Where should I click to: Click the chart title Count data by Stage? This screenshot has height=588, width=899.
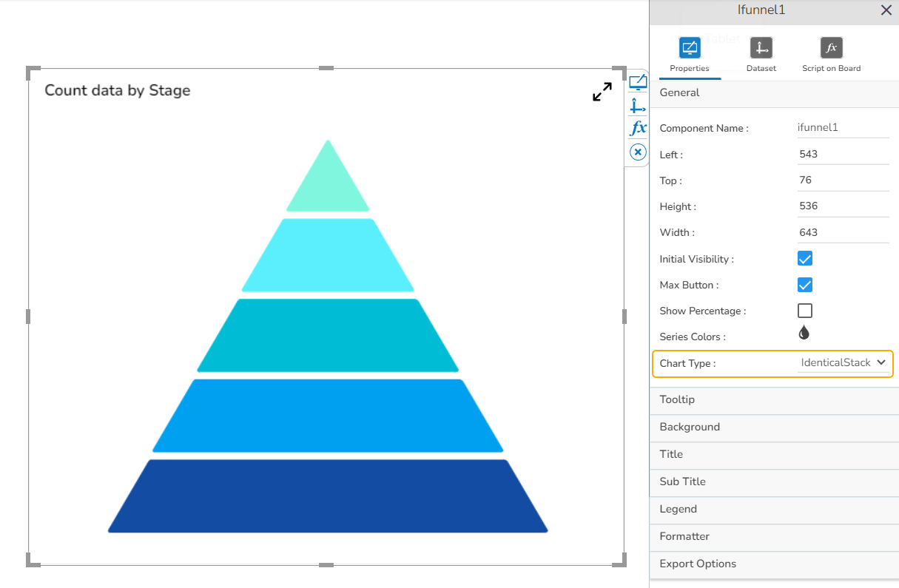coord(118,91)
